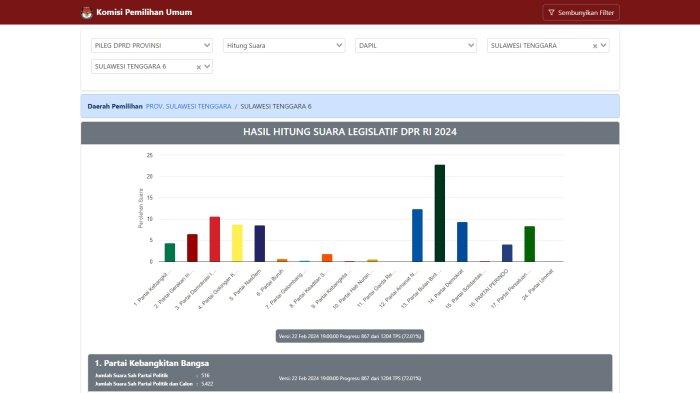
Task: Click the HASIL HITUNG SUARA LEGISLATIF header
Action: click(x=350, y=132)
